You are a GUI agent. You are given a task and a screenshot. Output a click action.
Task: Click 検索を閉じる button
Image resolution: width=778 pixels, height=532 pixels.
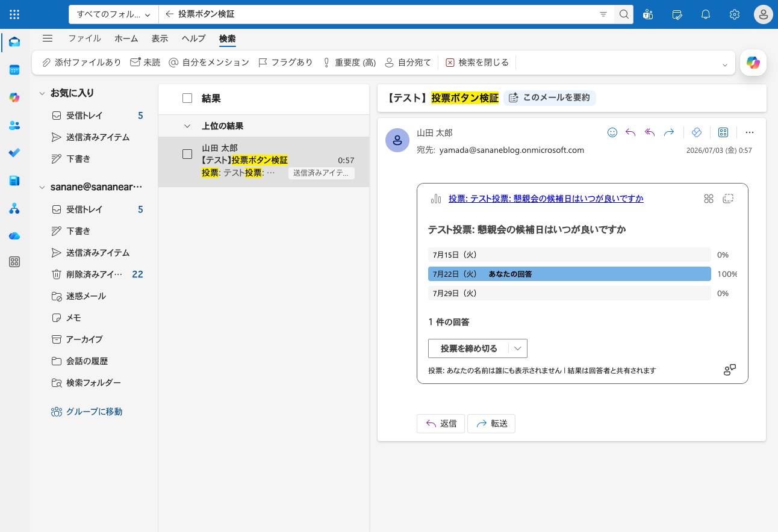pyautogui.click(x=478, y=63)
